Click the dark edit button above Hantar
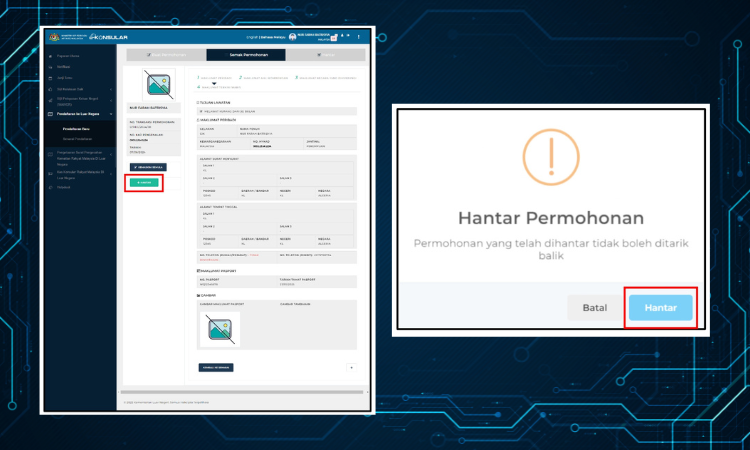 pos(148,167)
